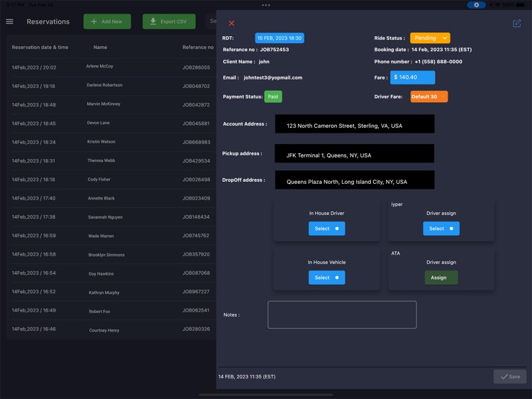Screen dimensions: 532x399
Task: Click the three-dot multitasking indicator at top
Action: (x=266, y=5)
